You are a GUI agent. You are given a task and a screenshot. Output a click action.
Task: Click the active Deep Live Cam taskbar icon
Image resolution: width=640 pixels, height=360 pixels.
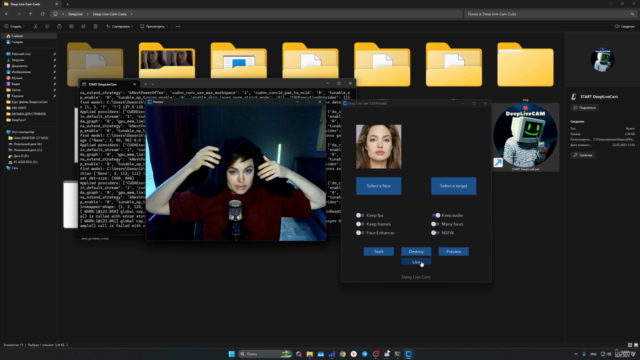(409, 354)
